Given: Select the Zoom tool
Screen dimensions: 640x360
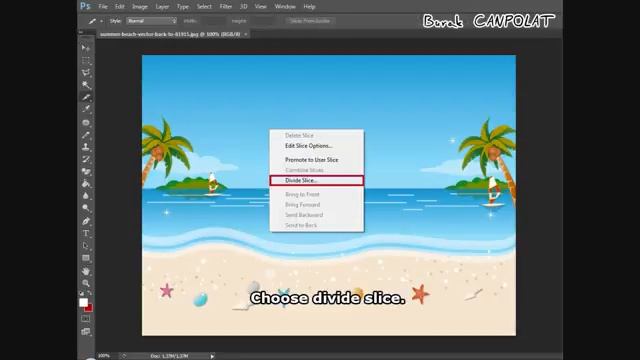Looking at the screenshot, I should click(x=86, y=283).
